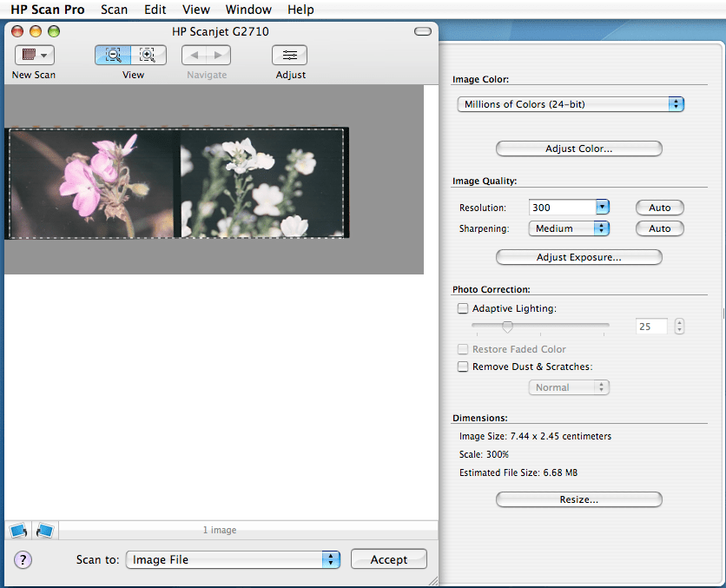This screenshot has width=726, height=588.
Task: Click the Adaptive Lighting slider handle
Action: (x=507, y=327)
